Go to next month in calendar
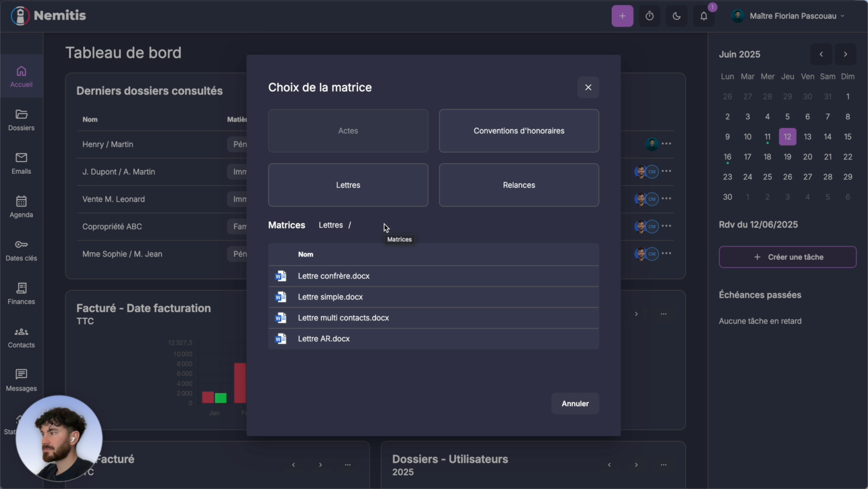Image resolution: width=868 pixels, height=489 pixels. click(845, 54)
